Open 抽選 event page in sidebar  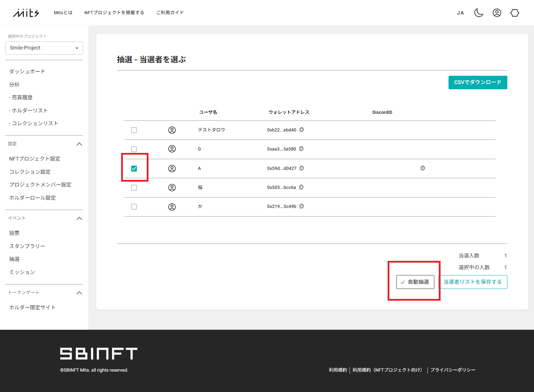(x=14, y=259)
